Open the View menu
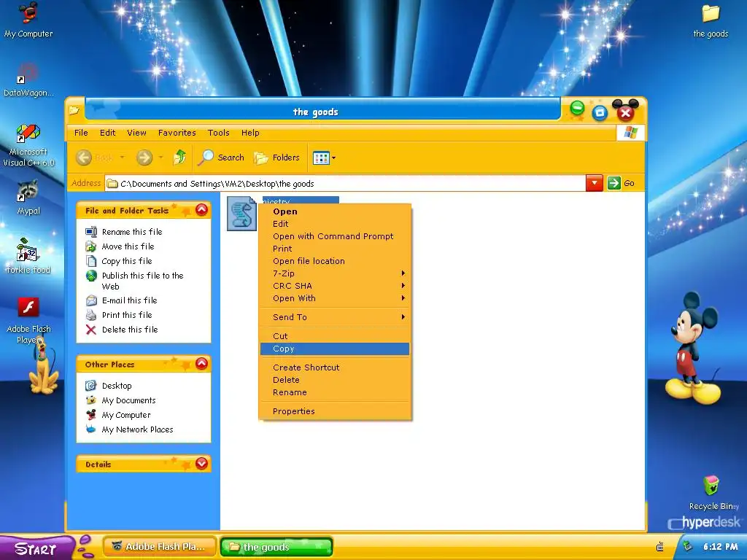This screenshot has height=560, width=747. 136,133
